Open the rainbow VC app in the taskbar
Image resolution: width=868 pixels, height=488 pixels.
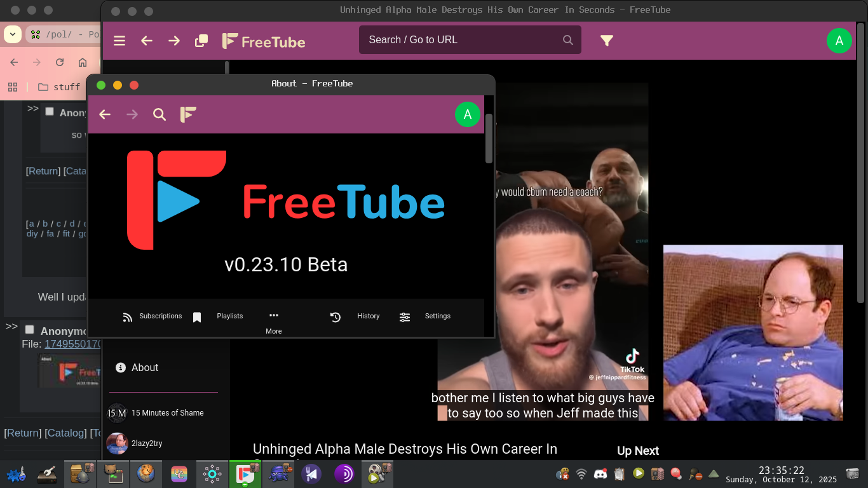[x=180, y=474]
